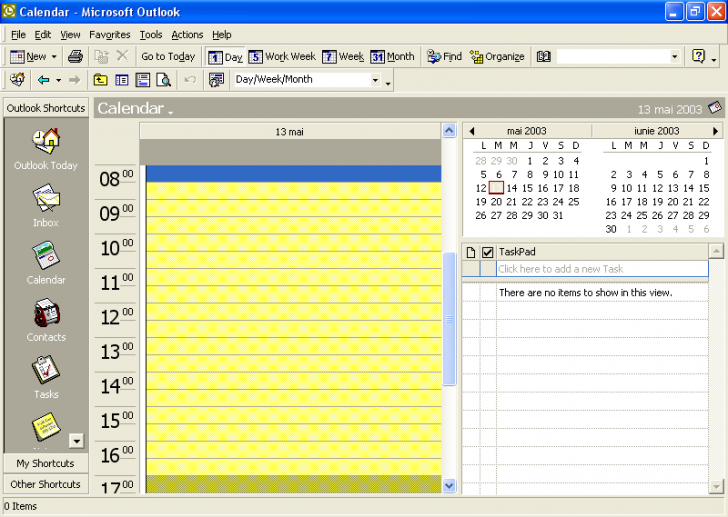The width and height of the screenshot is (728, 517).
Task: Switch to Month view
Action: 392,57
